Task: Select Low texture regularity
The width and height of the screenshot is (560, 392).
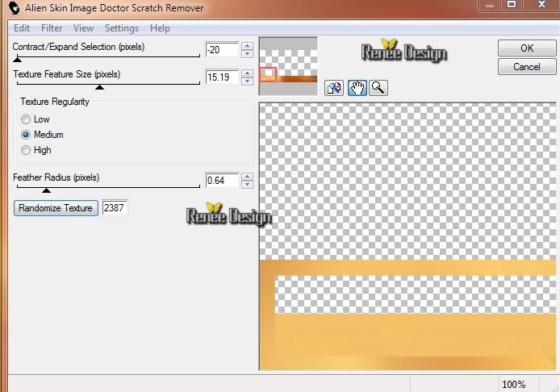Action: tap(26, 119)
